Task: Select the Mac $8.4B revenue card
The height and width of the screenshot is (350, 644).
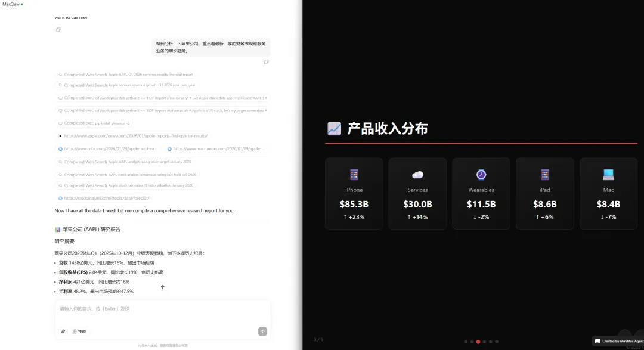Action: (x=608, y=194)
